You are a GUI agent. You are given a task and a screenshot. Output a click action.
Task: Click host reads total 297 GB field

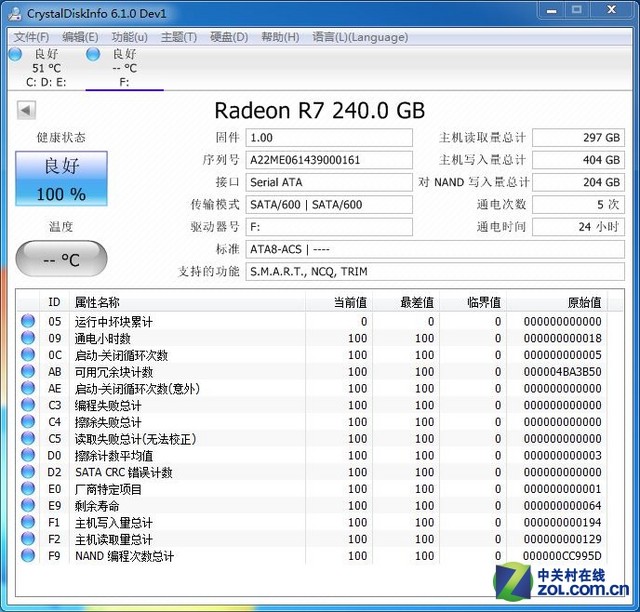[578, 138]
